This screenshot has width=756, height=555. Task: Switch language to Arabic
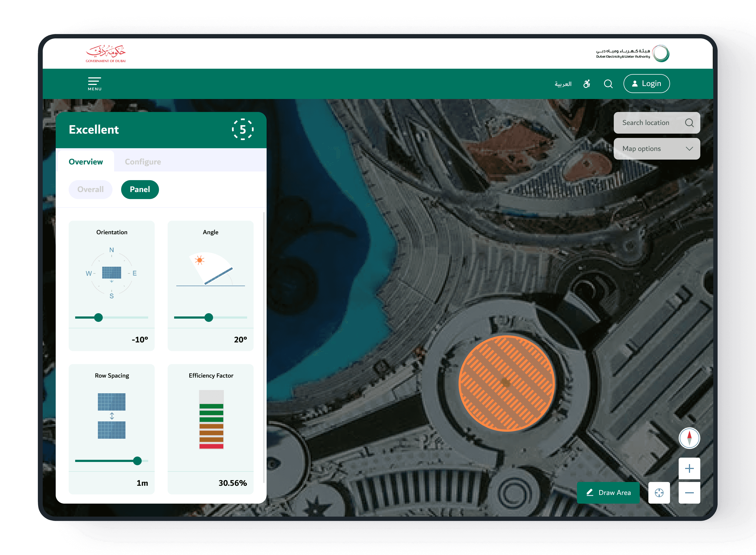[x=563, y=84]
